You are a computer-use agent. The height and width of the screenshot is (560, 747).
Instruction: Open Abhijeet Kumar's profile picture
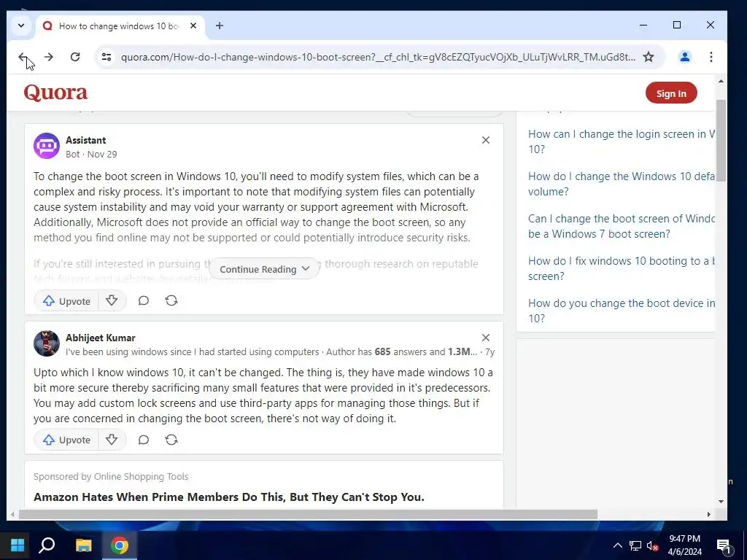point(46,343)
